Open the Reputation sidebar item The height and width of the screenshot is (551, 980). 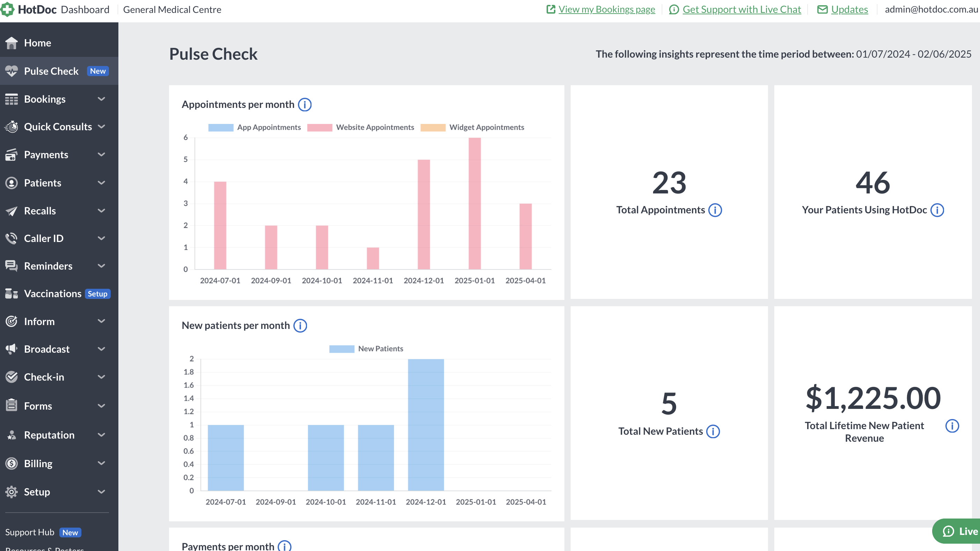59,435
